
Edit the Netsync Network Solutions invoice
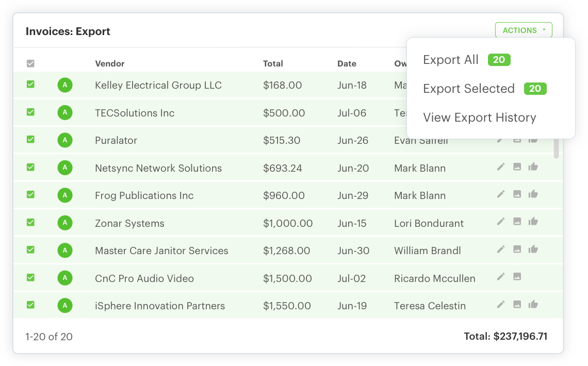pos(500,168)
